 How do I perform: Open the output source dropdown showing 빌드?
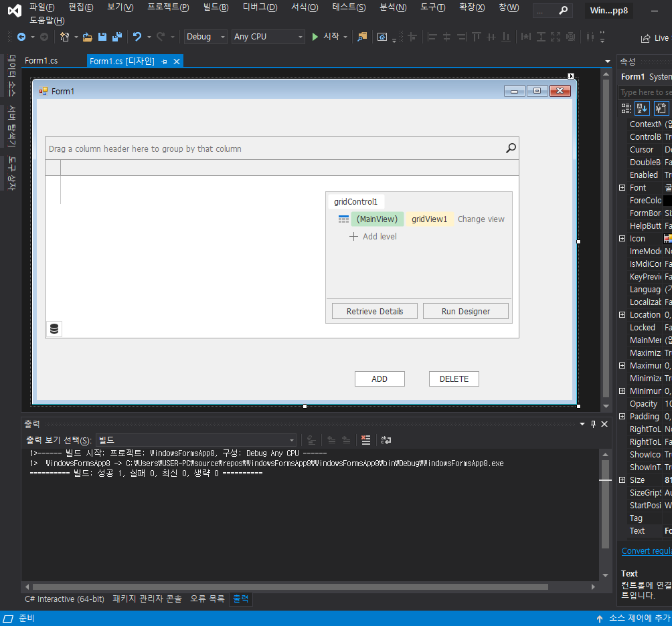pos(196,440)
